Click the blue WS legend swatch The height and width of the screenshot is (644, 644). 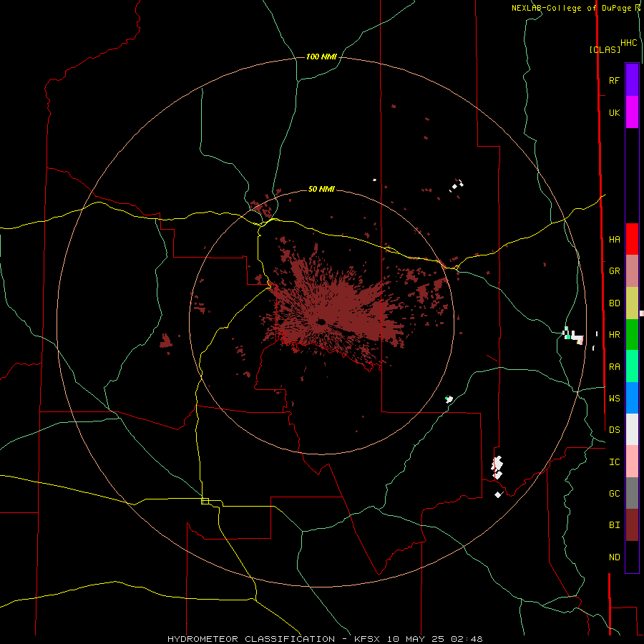(x=632, y=398)
